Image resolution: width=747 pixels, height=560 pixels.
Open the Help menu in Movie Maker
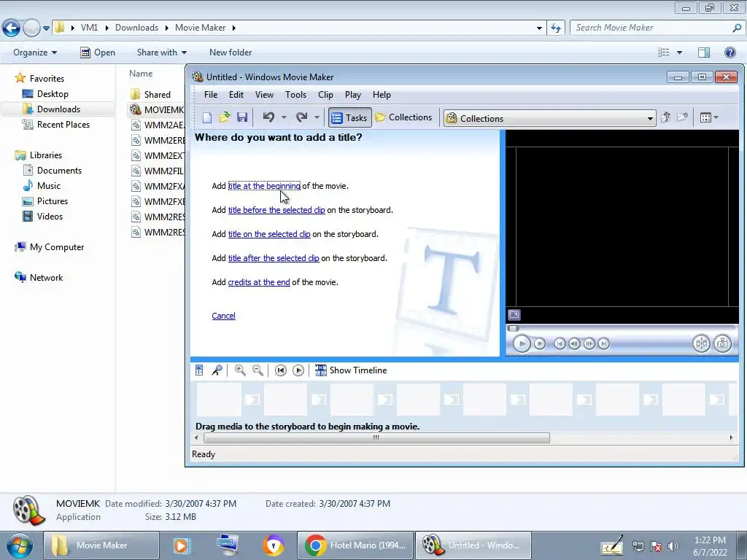pyautogui.click(x=382, y=95)
